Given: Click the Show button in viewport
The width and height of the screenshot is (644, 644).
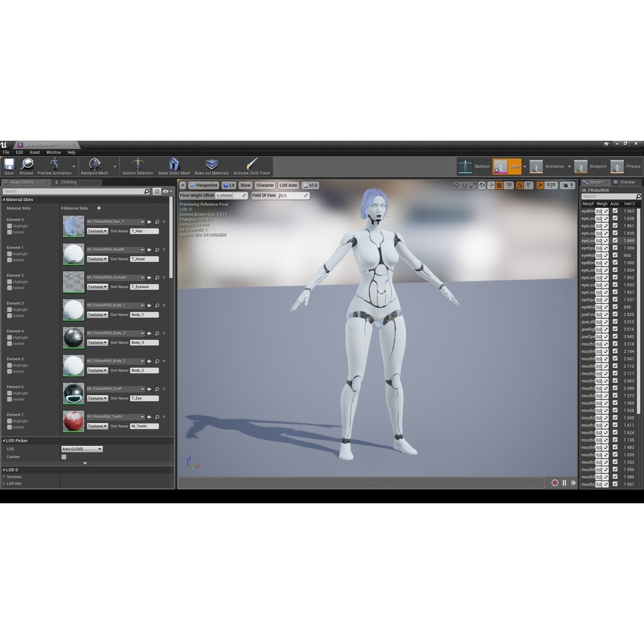Looking at the screenshot, I should [x=245, y=185].
